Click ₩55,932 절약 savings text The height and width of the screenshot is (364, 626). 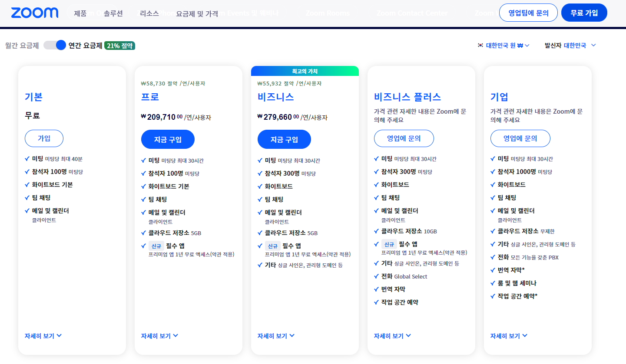point(290,83)
